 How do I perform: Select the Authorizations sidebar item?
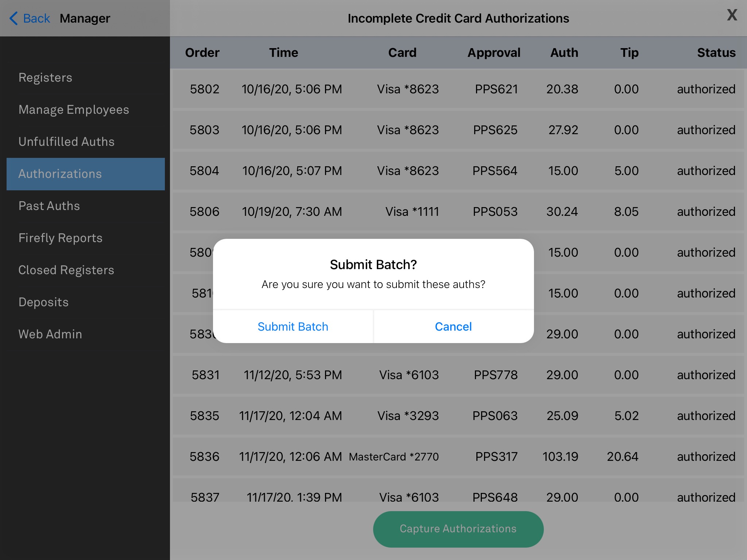pos(86,174)
